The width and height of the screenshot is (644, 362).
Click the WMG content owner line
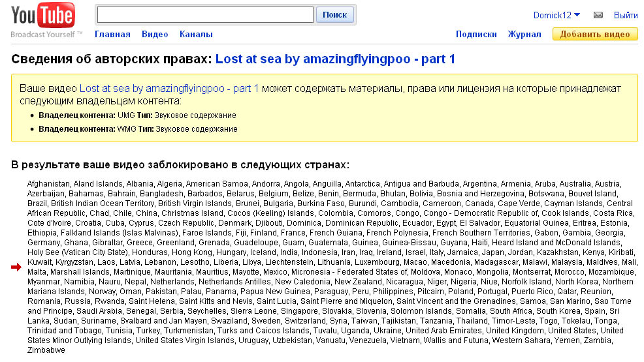(138, 129)
